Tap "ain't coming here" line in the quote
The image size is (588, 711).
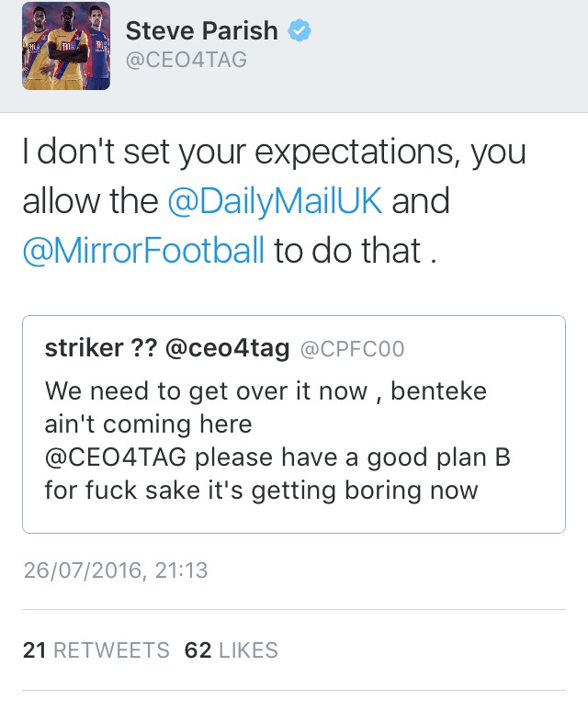(147, 424)
